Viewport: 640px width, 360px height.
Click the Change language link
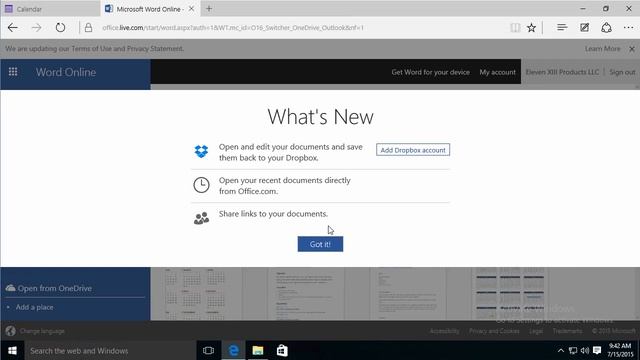42,331
